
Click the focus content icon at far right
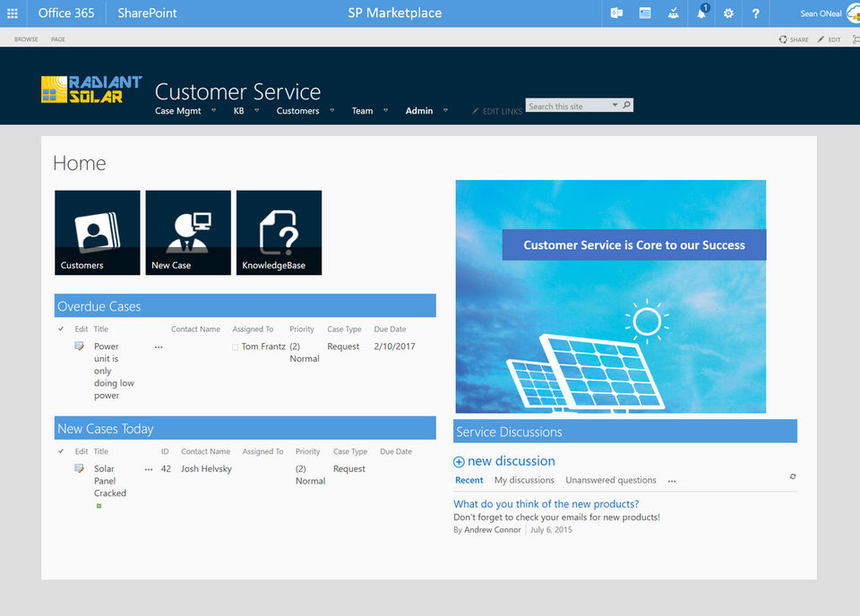(856, 39)
